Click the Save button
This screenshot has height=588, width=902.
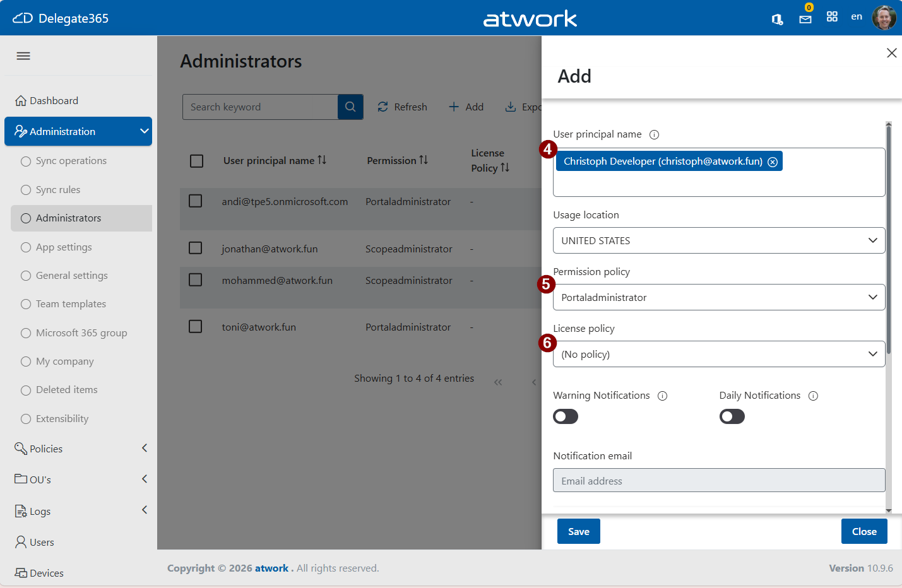(x=579, y=531)
